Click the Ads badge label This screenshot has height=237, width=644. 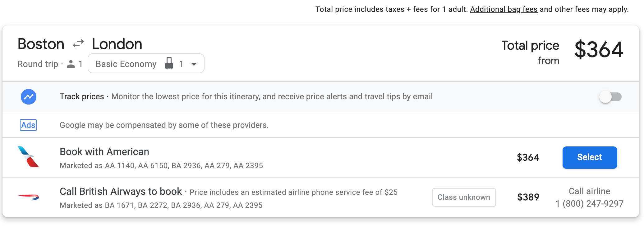[28, 125]
